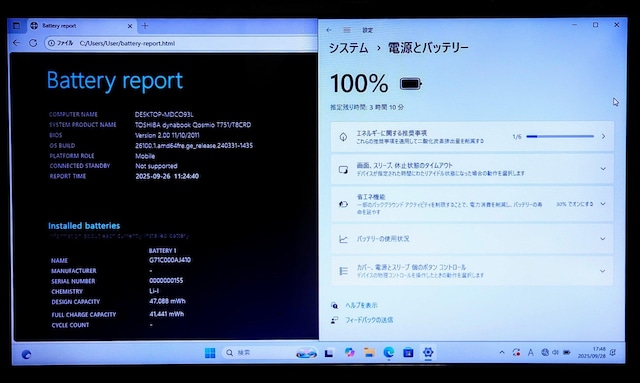The height and width of the screenshot is (383, 640).
Task: Open File Explorer from the taskbar
Action: 369,353
